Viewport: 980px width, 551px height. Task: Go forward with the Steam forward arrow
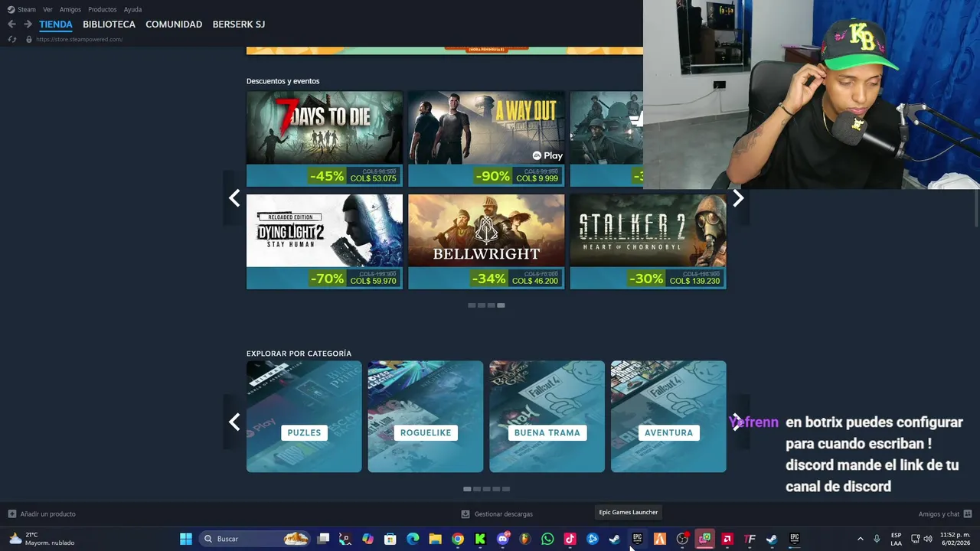pyautogui.click(x=28, y=24)
